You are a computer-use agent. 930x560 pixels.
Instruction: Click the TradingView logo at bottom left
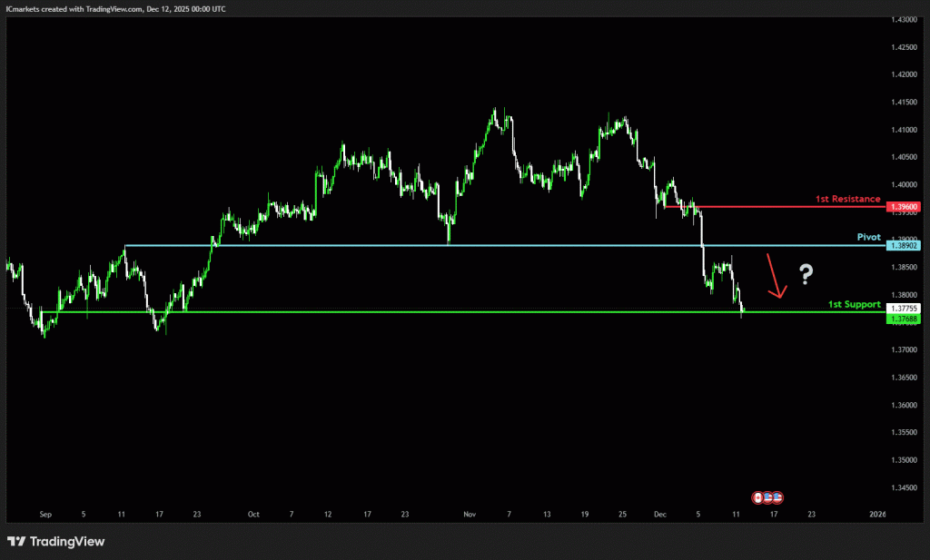pos(56,542)
